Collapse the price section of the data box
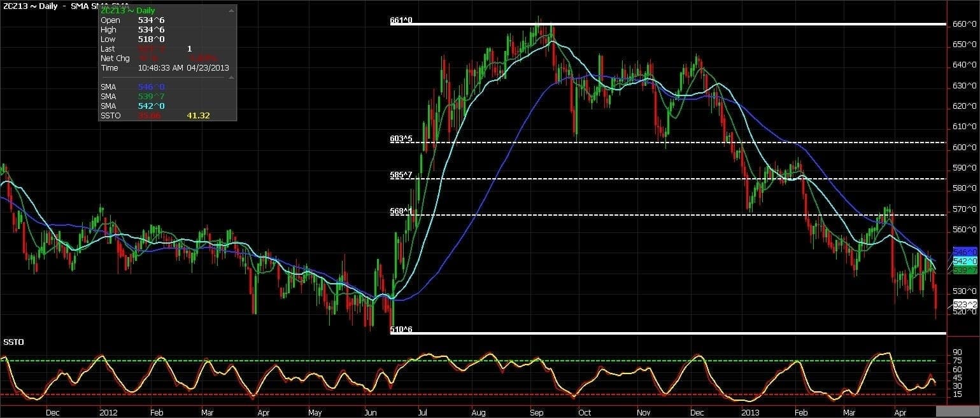Image resolution: width=980 pixels, height=418 pixels. click(x=231, y=10)
